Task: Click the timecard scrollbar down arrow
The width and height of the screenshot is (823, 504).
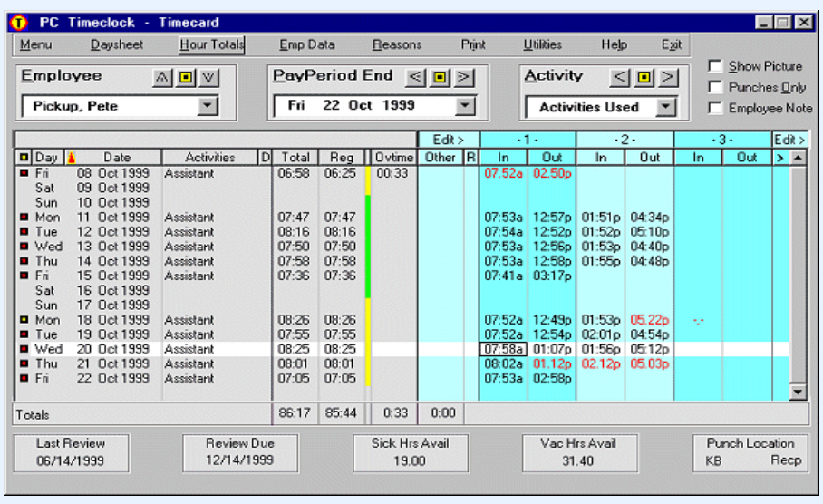Action: point(798,391)
